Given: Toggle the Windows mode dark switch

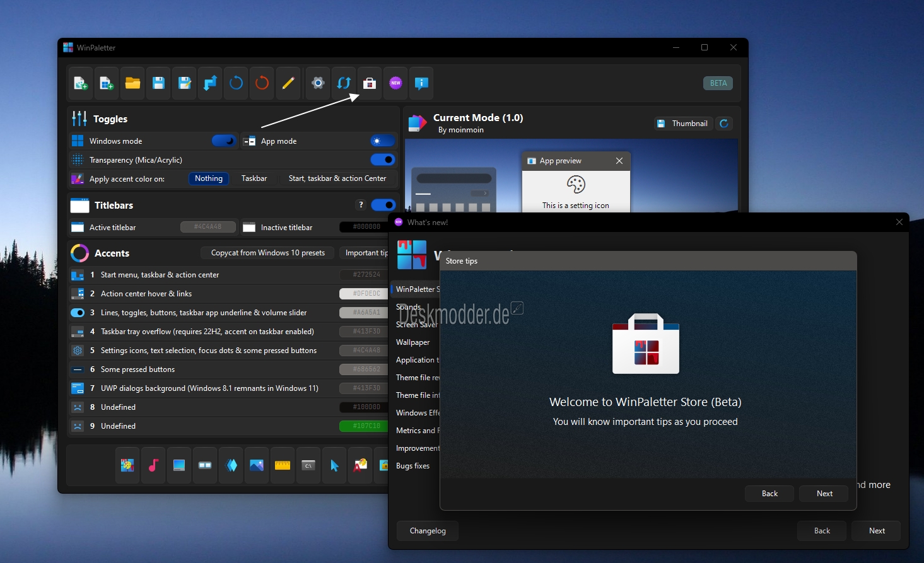Looking at the screenshot, I should coord(224,141).
